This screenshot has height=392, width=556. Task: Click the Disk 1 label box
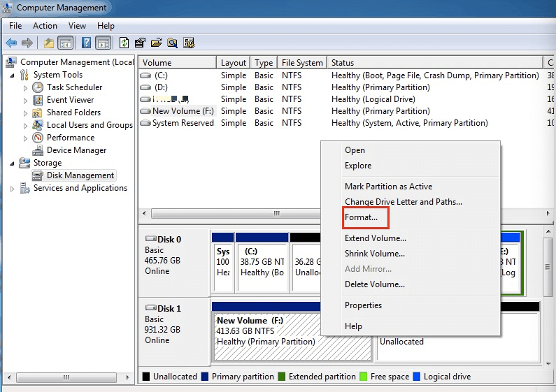point(174,332)
